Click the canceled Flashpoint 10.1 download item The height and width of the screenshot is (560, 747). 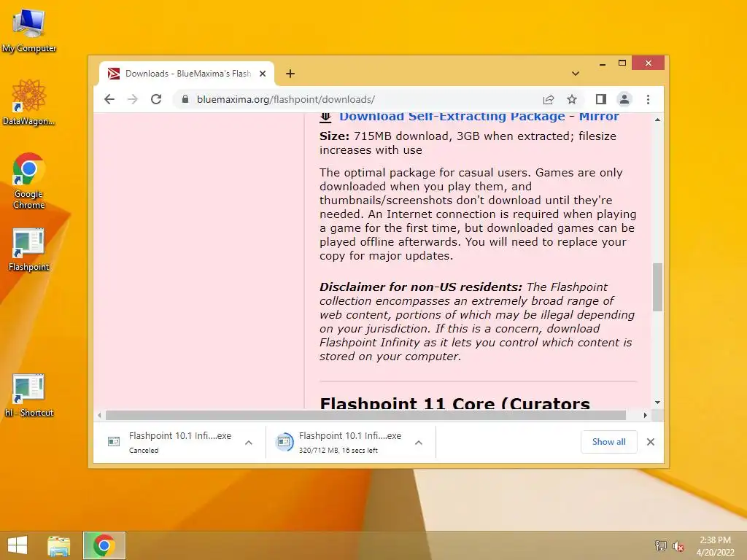179,443
